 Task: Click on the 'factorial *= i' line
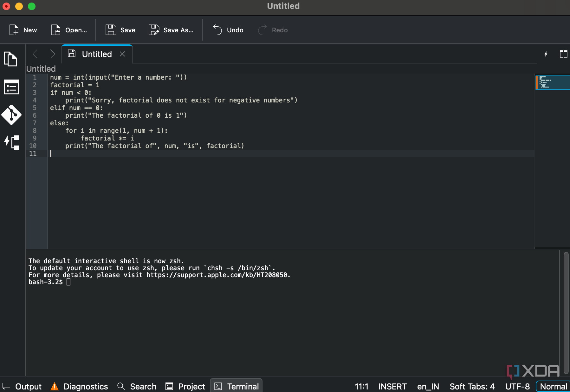click(x=107, y=138)
